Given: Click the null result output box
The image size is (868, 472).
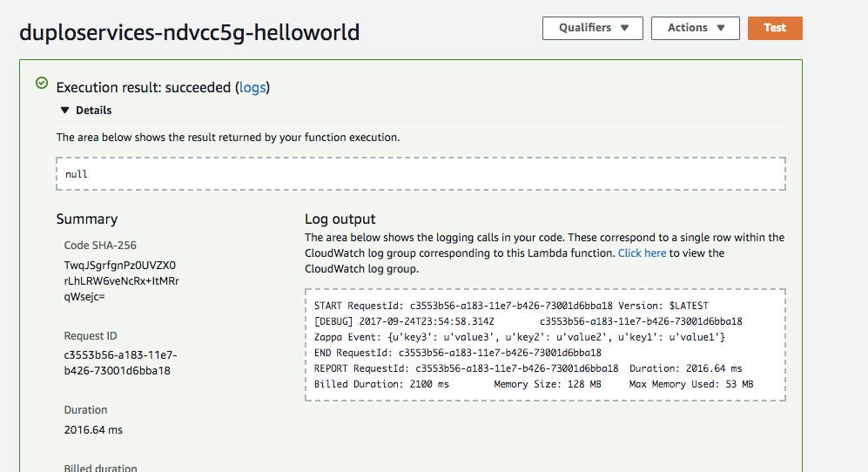Looking at the screenshot, I should pyautogui.click(x=421, y=174).
